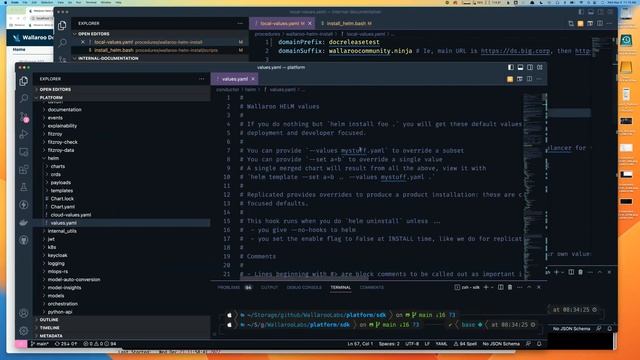The height and width of the screenshot is (360, 640).
Task: Switch to the Comments panel tab
Action: [371, 287]
